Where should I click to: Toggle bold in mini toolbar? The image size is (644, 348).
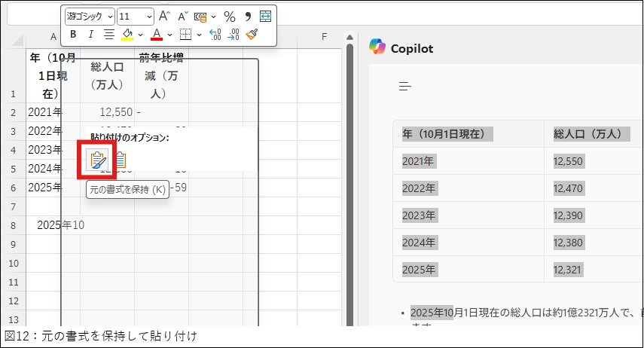(73, 34)
